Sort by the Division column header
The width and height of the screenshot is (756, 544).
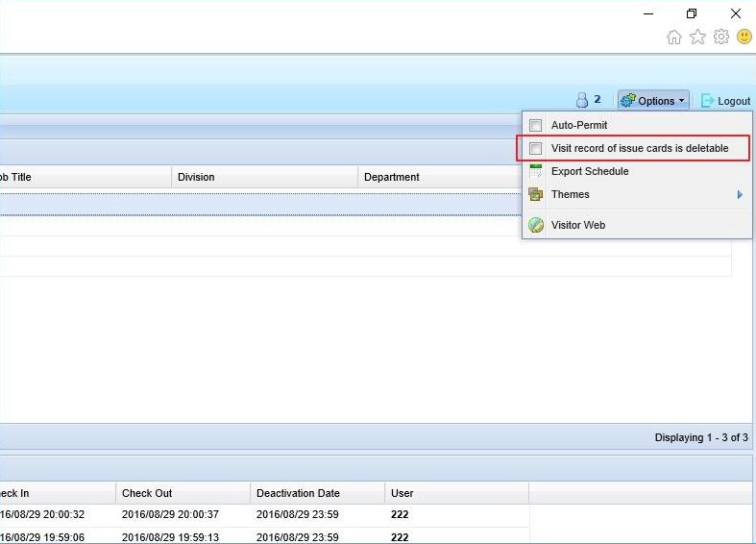pyautogui.click(x=265, y=177)
